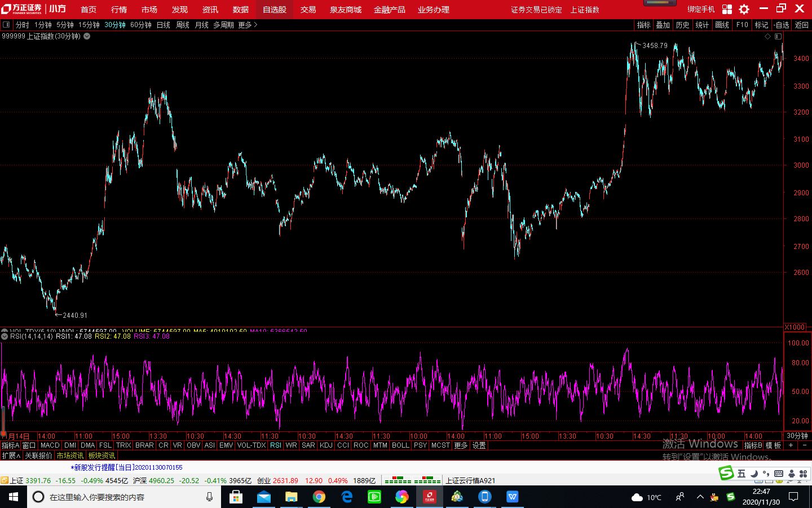Open Mail app from taskbar
This screenshot has height=508, width=812.
pos(263,497)
